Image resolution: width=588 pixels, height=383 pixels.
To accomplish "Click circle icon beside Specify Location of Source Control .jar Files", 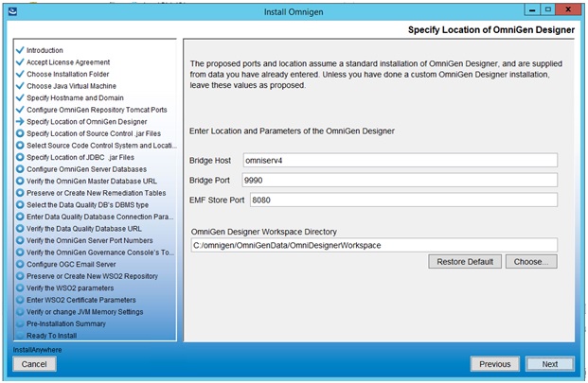I will [20, 133].
